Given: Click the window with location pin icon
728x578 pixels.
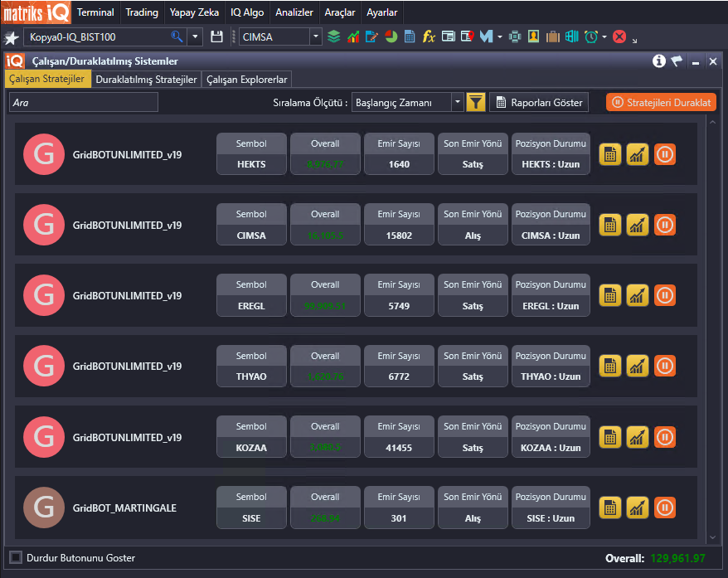Looking at the screenshot, I should coord(468,36).
